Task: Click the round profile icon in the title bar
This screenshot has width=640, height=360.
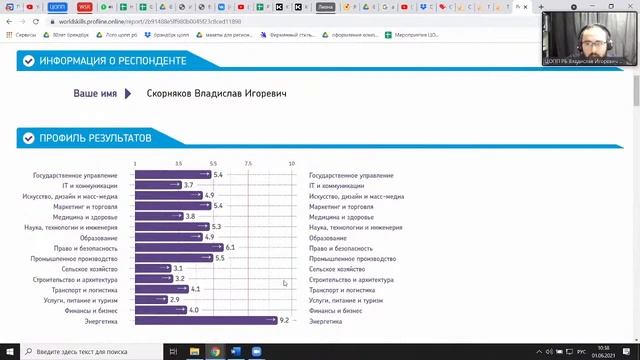Action: point(573,7)
